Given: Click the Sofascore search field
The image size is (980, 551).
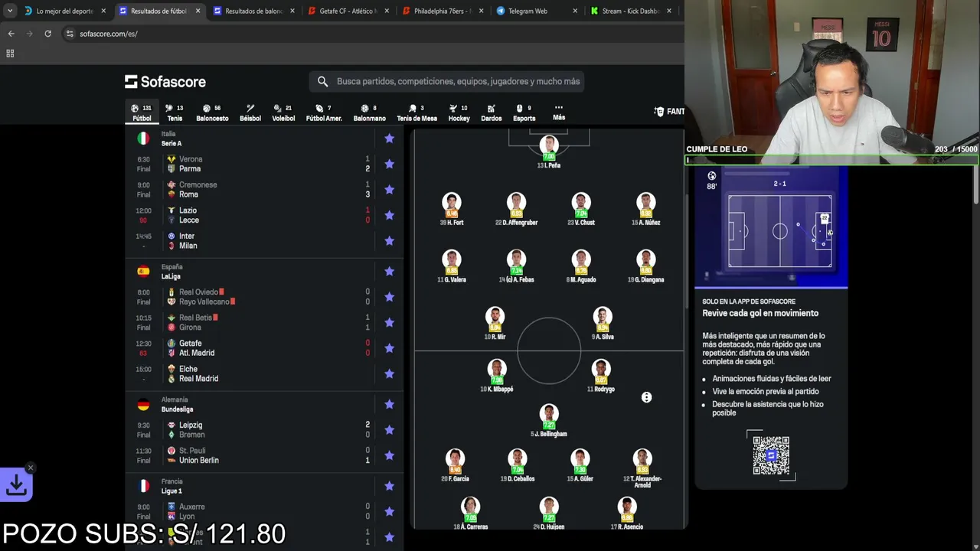Looking at the screenshot, I should (x=447, y=81).
